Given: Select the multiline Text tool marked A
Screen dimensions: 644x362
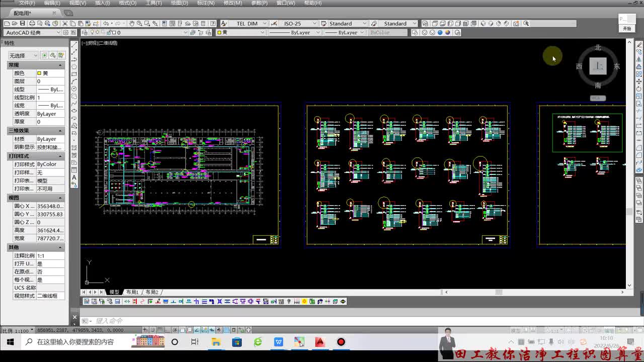Looking at the screenshot, I should [x=74, y=177].
